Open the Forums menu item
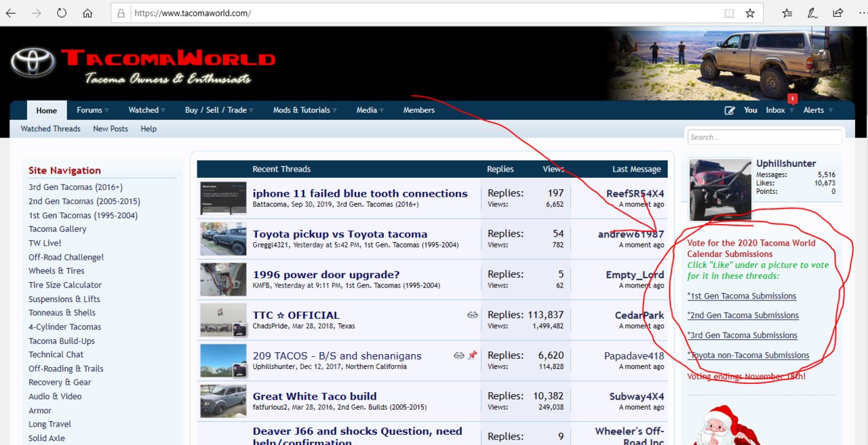 tap(90, 111)
